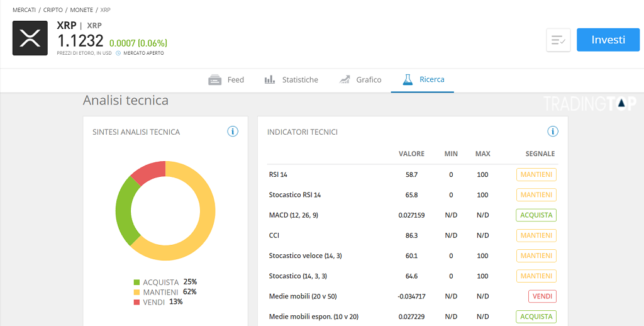Click the SEGNALE column header
The height and width of the screenshot is (326, 644).
coord(540,154)
